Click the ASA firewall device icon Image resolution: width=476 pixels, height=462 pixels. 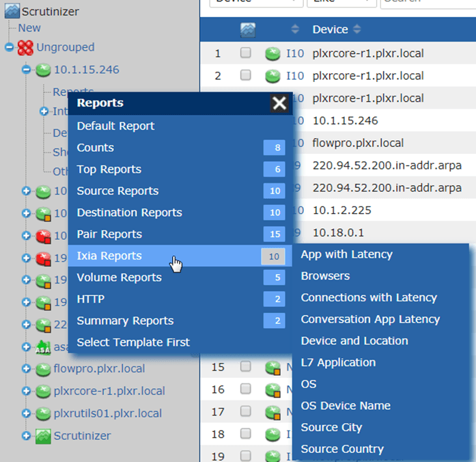click(x=43, y=347)
